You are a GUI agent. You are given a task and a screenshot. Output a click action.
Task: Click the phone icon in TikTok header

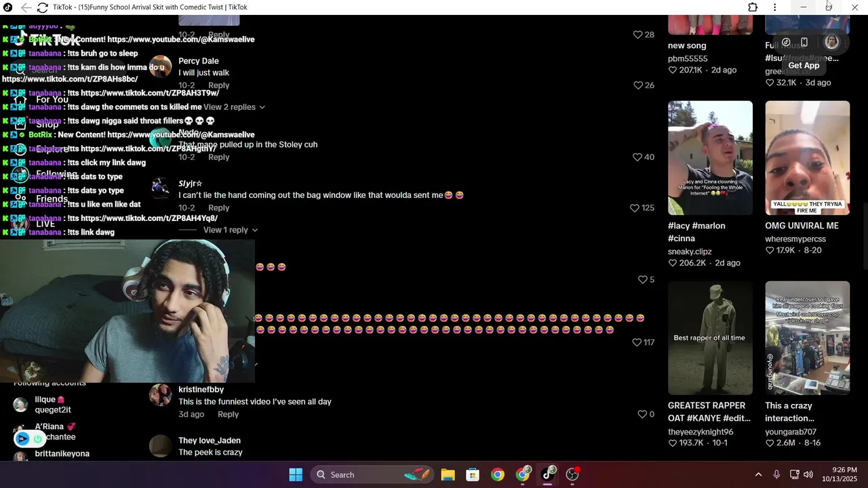click(804, 42)
